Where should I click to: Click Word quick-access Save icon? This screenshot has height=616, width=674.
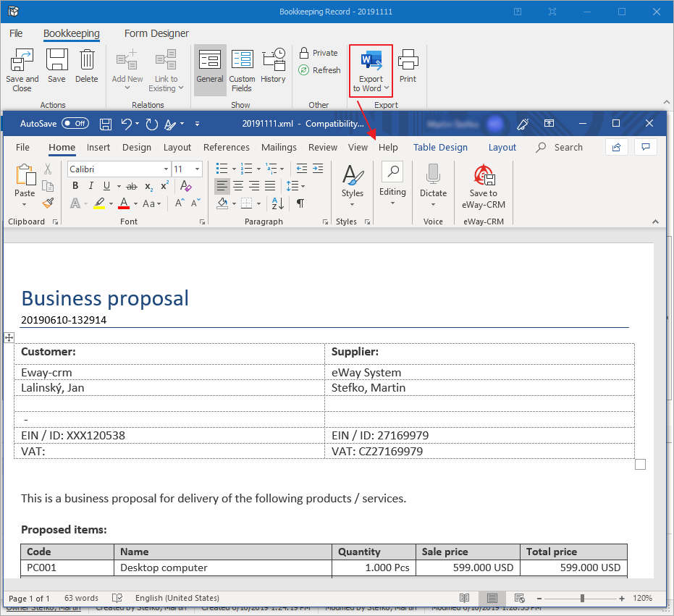tap(105, 124)
